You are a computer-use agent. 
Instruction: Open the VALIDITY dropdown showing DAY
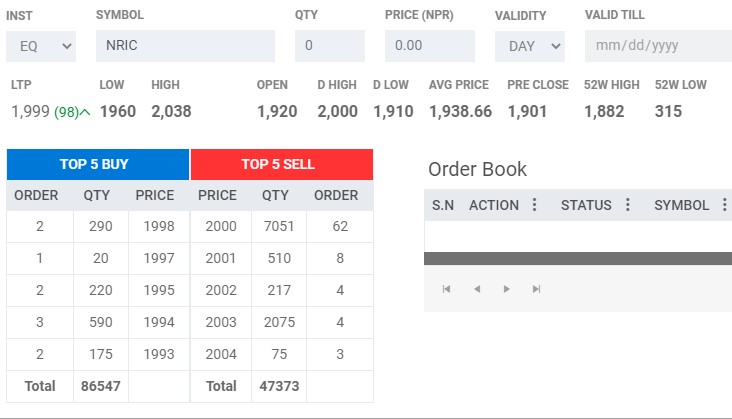tap(529, 46)
